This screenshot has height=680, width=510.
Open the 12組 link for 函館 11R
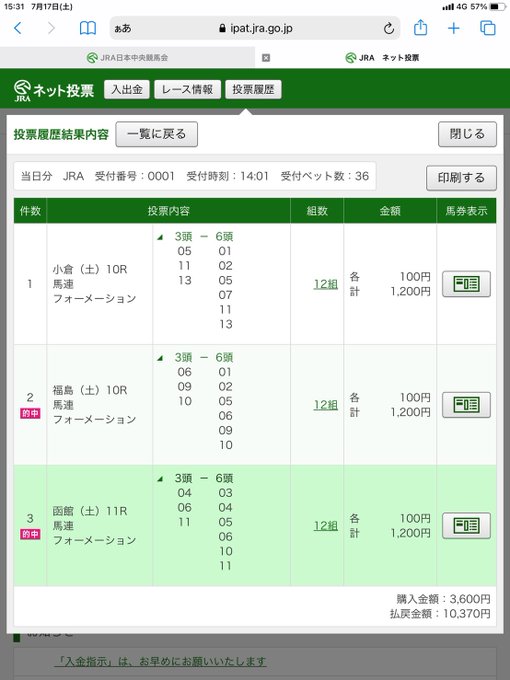tap(326, 526)
